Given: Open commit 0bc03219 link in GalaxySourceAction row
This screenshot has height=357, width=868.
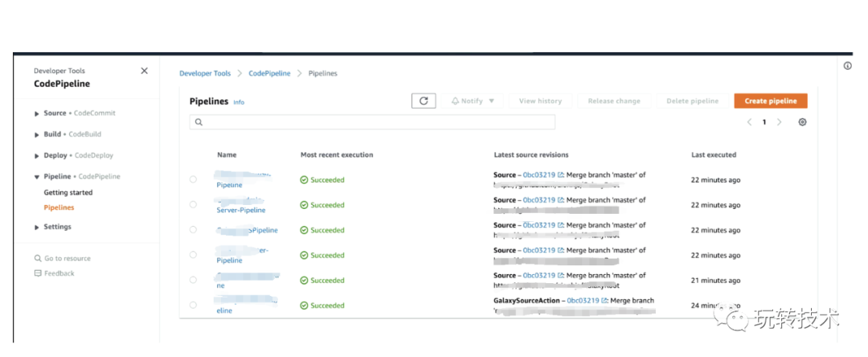Looking at the screenshot, I should (583, 301).
